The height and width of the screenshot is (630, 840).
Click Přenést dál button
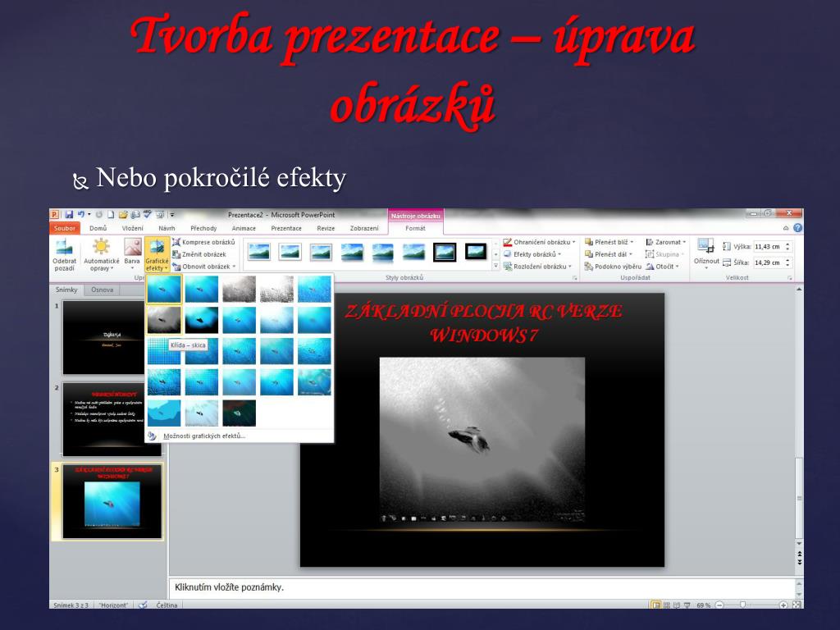click(609, 254)
